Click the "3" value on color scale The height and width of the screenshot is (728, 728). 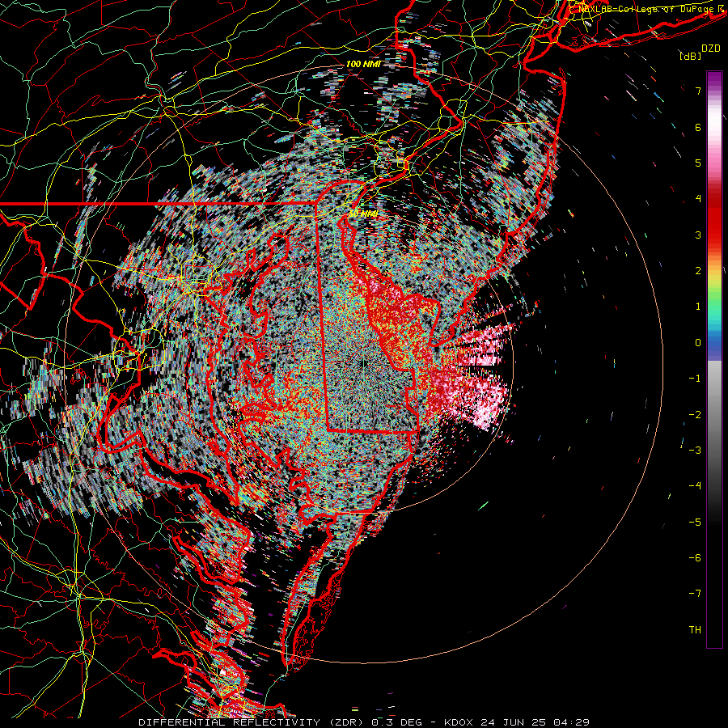click(698, 235)
